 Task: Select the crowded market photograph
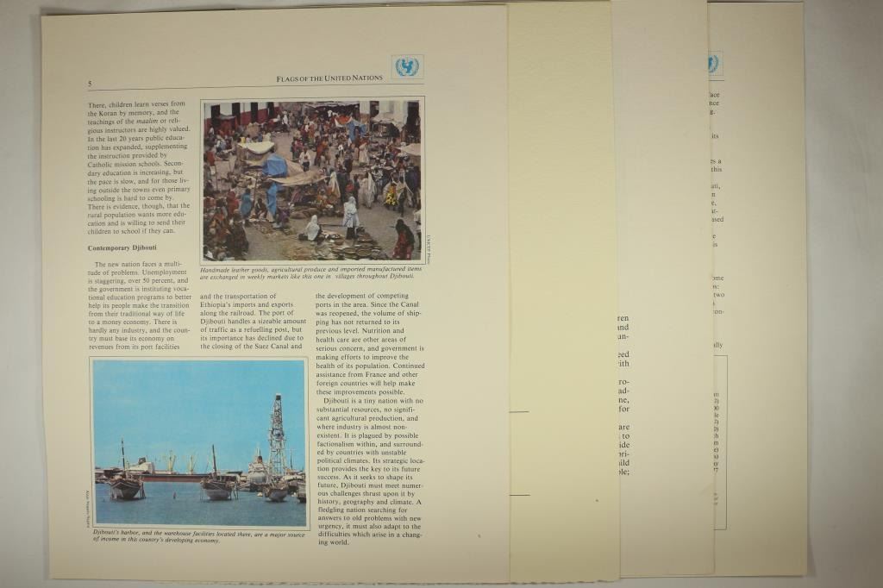click(311, 180)
